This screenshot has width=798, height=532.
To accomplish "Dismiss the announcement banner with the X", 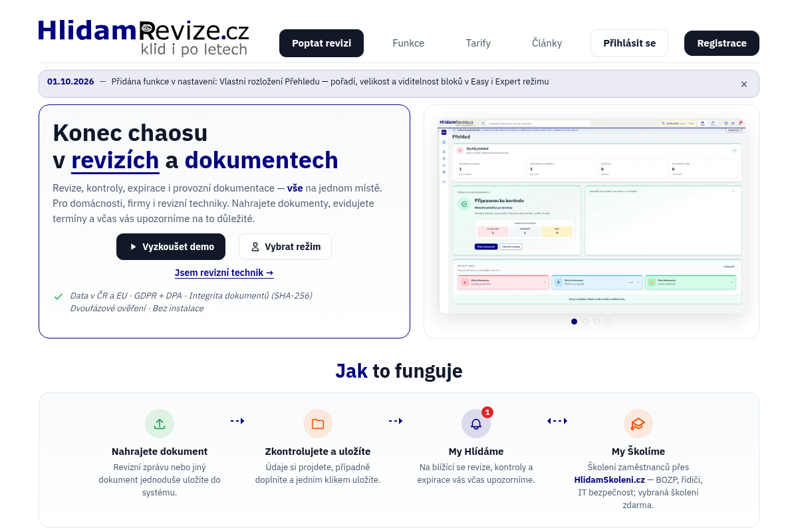I will (744, 84).
